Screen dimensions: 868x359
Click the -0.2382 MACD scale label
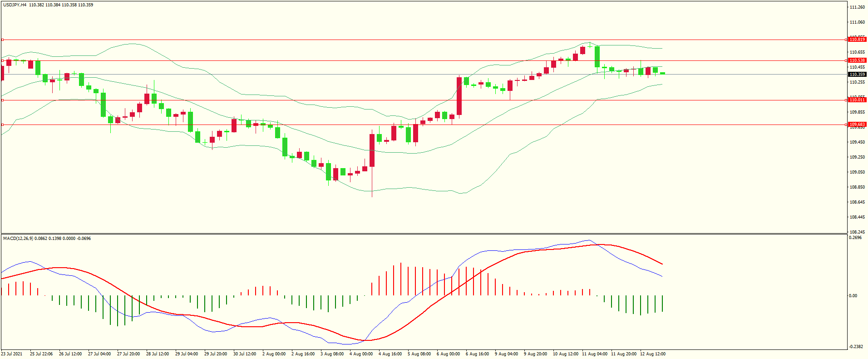coord(856,346)
